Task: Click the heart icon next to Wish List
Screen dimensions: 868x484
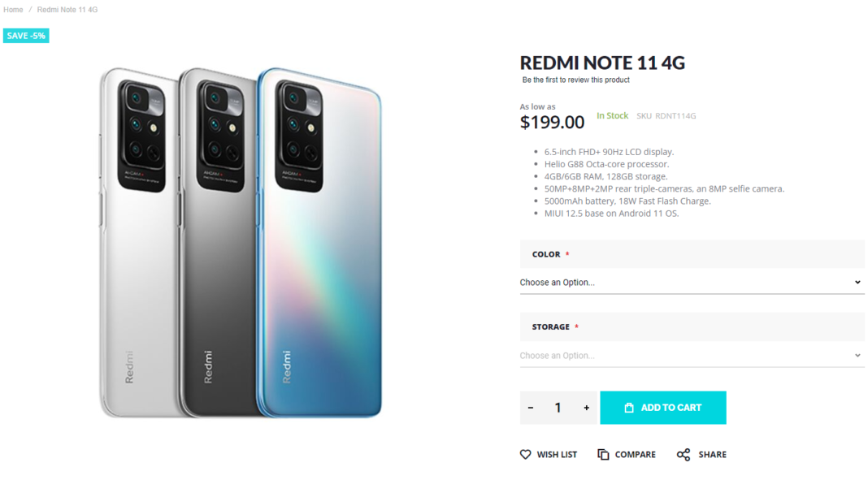Action: [x=525, y=454]
